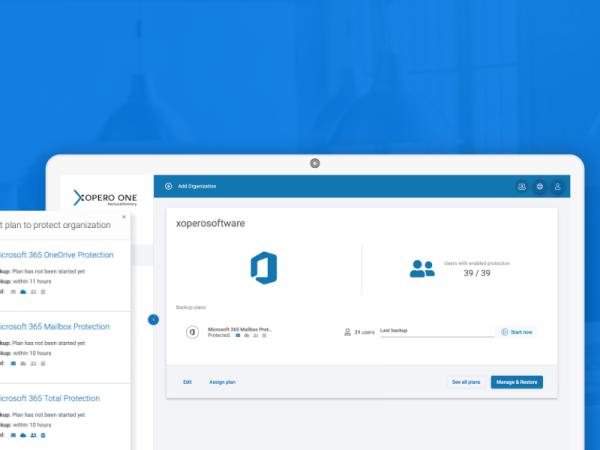Open Manage & Restore
The image size is (600, 450).
click(x=516, y=382)
